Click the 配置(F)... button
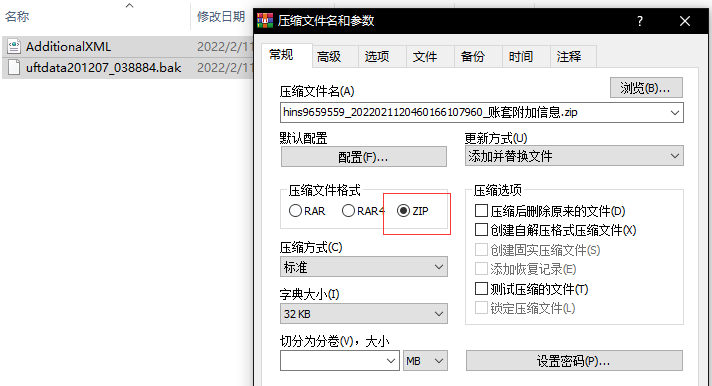This screenshot has width=712, height=386. [364, 157]
